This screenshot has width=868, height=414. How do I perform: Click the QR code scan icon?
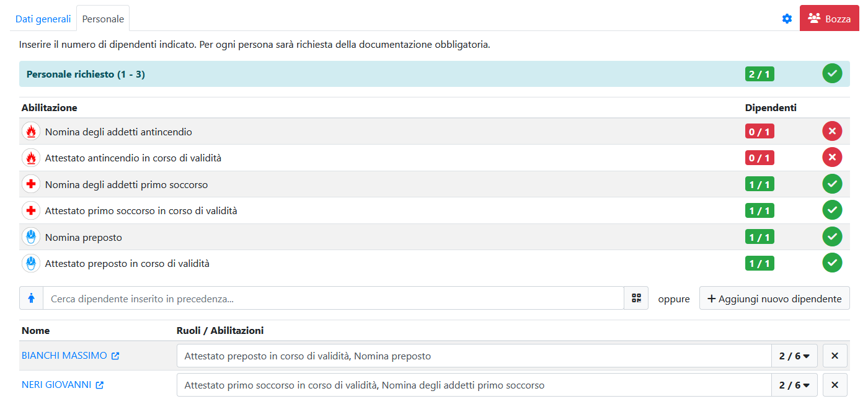[x=636, y=299]
